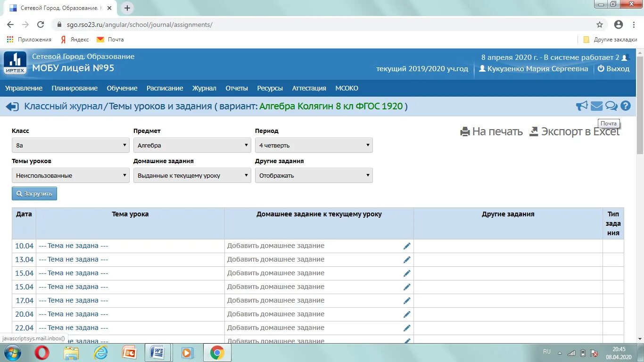Switch to Chrome in the taskbar

[217, 353]
